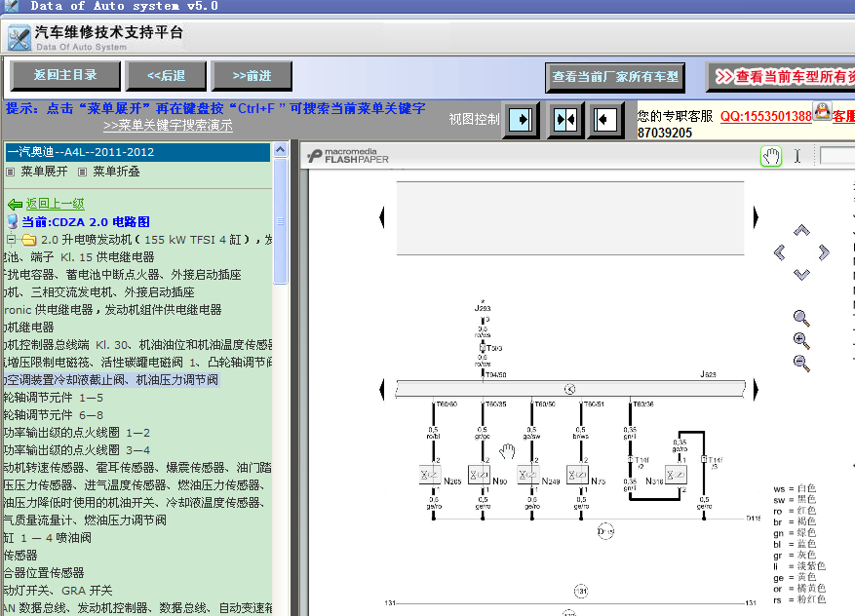Go back with <<后退 button
The height and width of the screenshot is (616, 855).
click(167, 75)
